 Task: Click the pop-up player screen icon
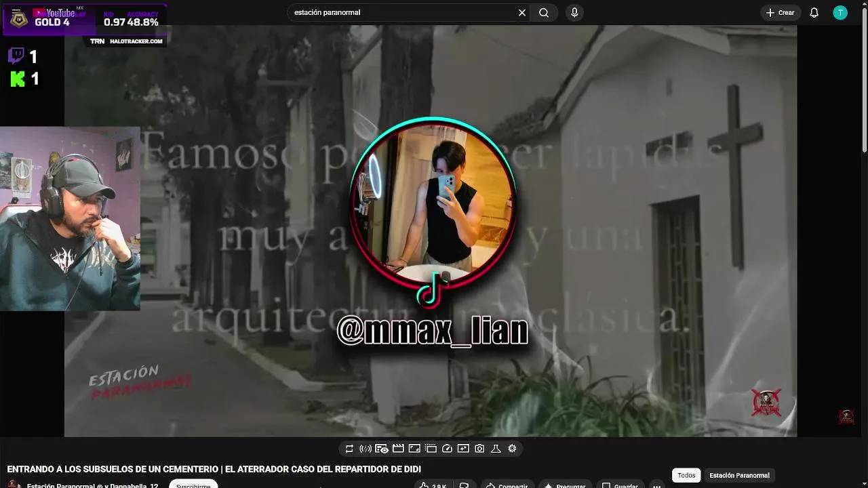tap(414, 449)
